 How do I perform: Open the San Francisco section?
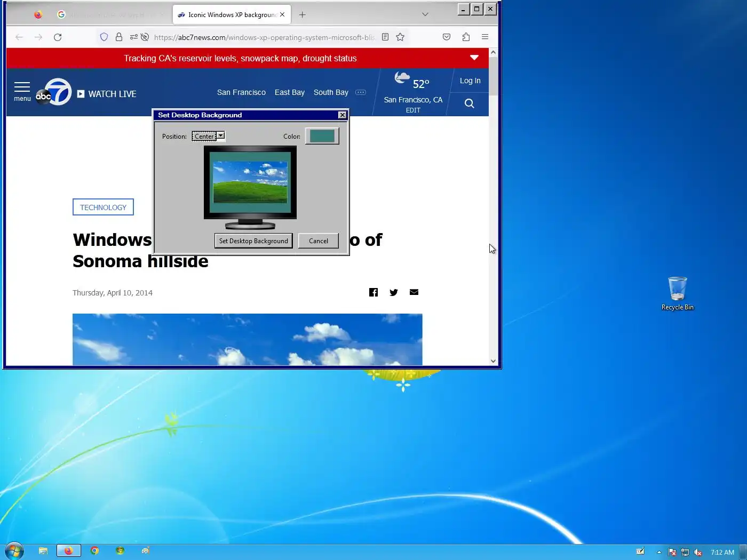241,92
